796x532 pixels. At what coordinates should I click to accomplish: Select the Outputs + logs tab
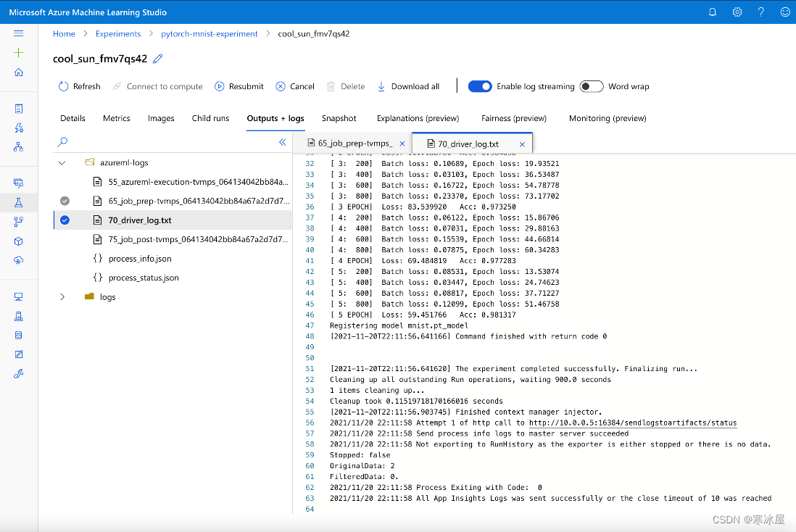click(275, 118)
